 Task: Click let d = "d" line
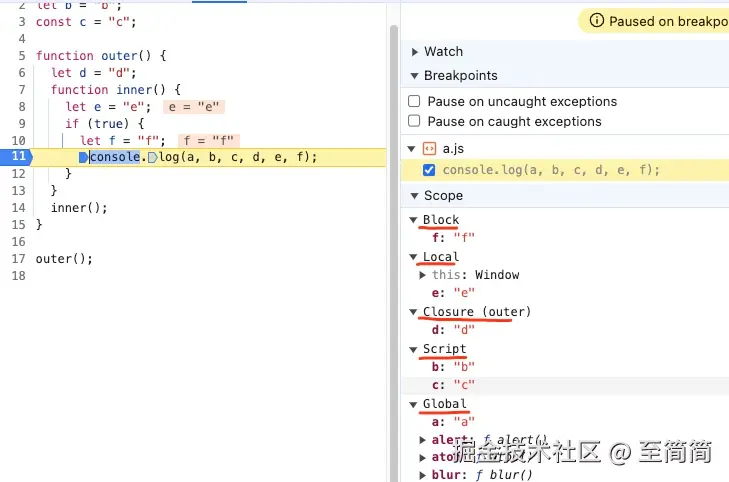[93, 73]
